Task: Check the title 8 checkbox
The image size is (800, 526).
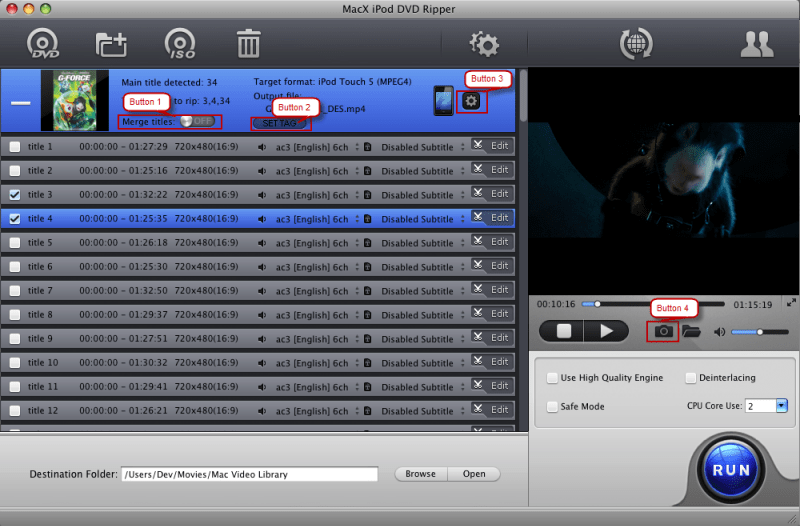Action: tap(15, 315)
